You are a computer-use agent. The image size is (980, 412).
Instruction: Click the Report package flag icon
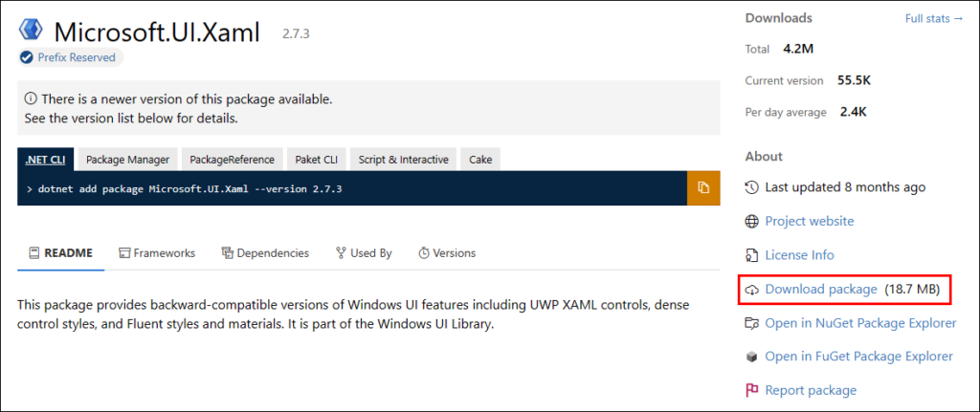pyautogui.click(x=751, y=390)
